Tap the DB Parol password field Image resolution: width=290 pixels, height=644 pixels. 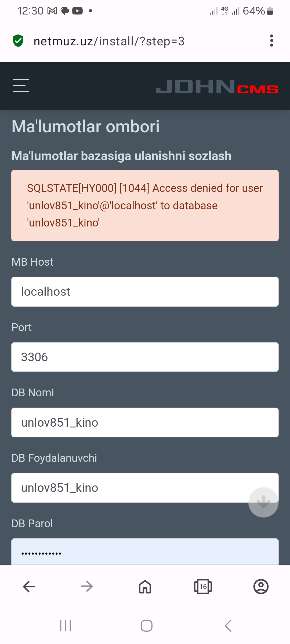[145, 552]
